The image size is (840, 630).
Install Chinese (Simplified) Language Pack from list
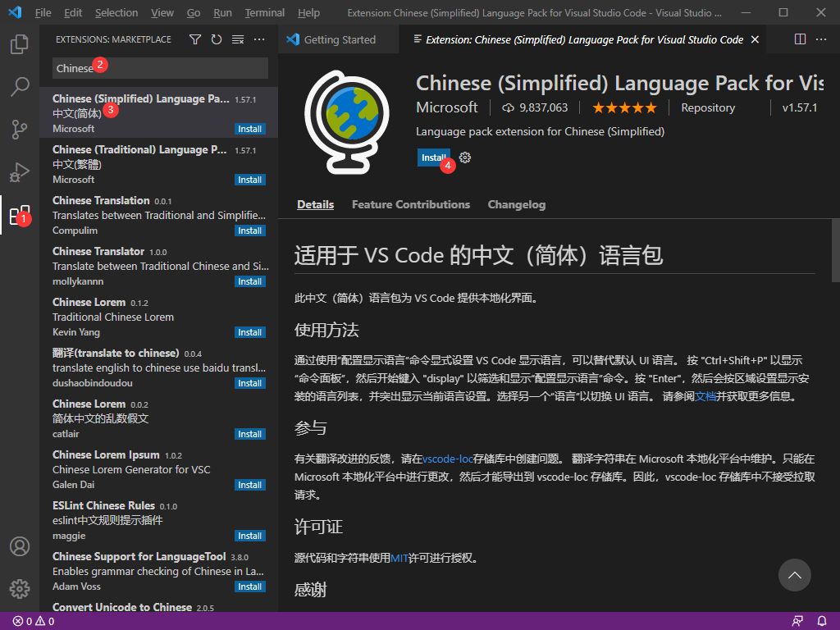(x=250, y=129)
